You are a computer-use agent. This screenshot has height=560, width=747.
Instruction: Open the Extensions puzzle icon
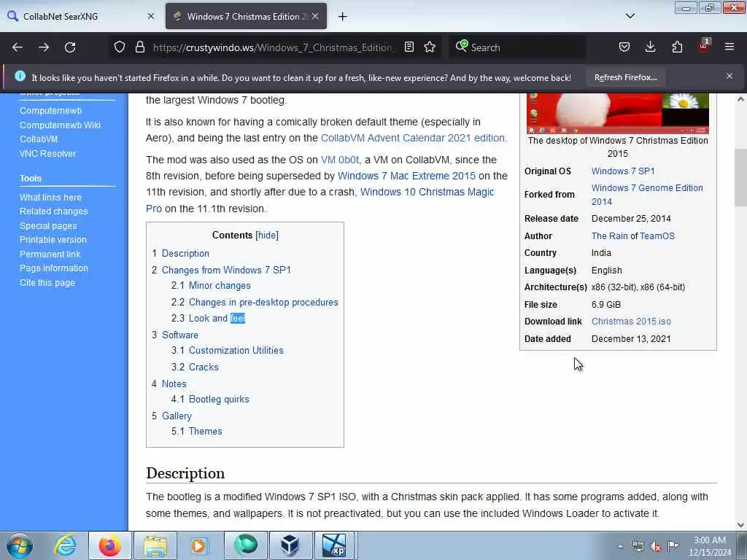click(x=677, y=47)
